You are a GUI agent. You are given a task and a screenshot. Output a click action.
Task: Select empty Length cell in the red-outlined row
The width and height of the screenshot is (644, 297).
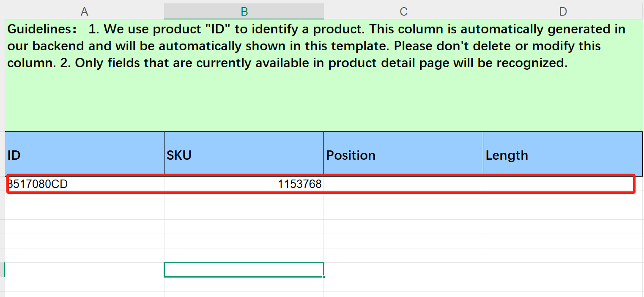coord(563,184)
